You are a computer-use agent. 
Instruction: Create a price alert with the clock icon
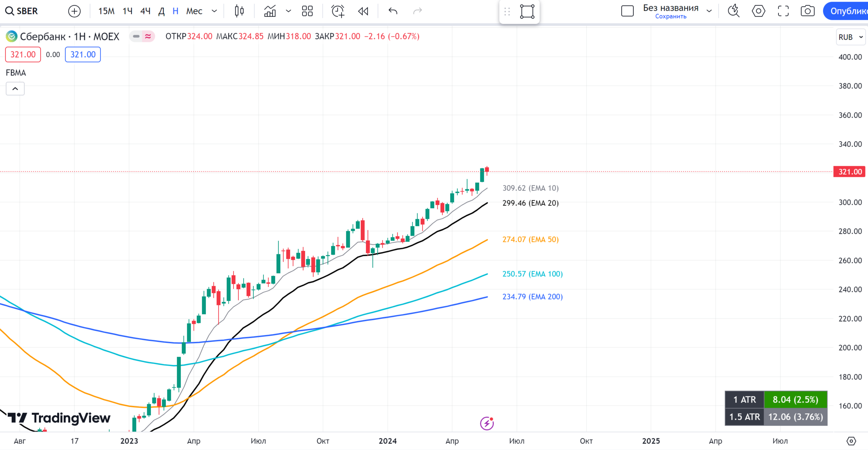pyautogui.click(x=338, y=11)
